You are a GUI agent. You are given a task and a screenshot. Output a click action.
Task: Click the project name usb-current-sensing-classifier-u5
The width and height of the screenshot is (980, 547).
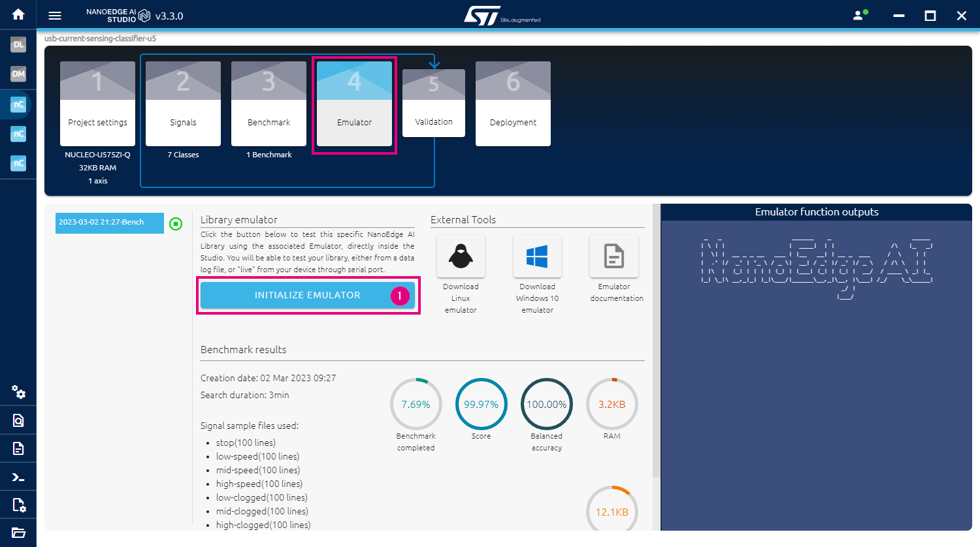(100, 39)
